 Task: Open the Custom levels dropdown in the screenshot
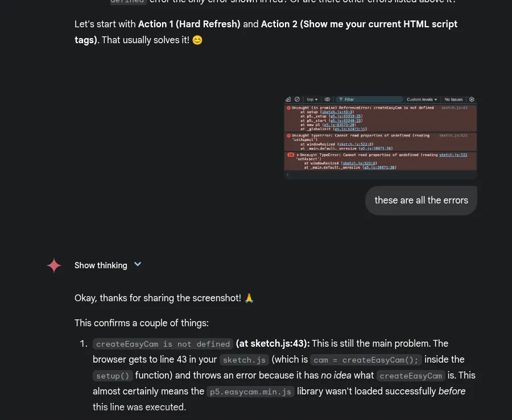422,99
